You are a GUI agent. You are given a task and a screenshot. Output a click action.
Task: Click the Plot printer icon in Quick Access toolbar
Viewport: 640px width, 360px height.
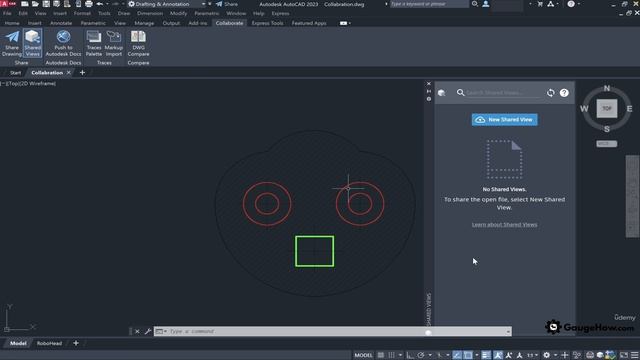coord(89,4)
